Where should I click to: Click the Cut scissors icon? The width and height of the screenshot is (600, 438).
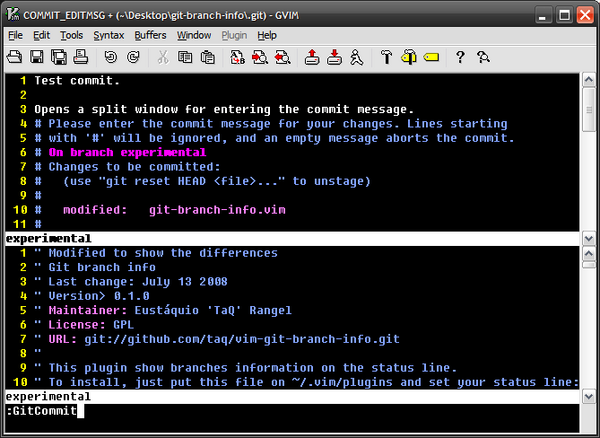163,57
